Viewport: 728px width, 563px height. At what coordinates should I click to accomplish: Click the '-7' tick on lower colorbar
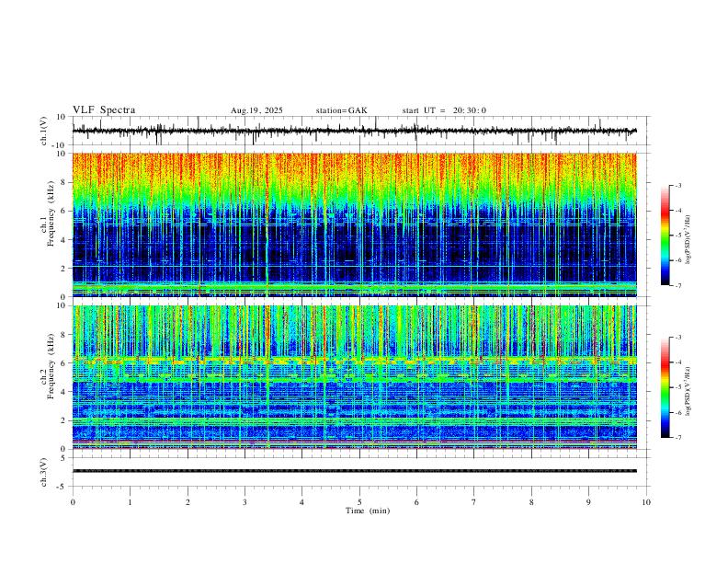[x=677, y=438]
